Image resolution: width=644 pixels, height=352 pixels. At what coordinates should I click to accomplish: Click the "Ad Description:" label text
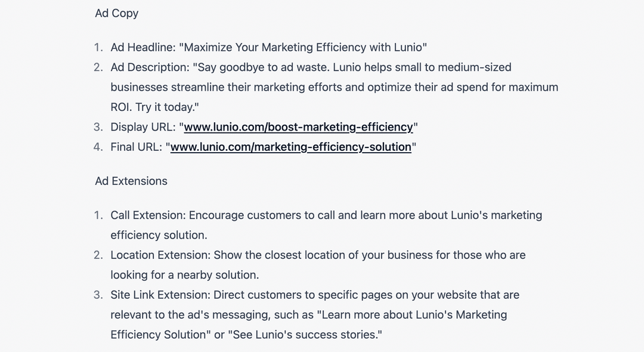pyautogui.click(x=150, y=67)
